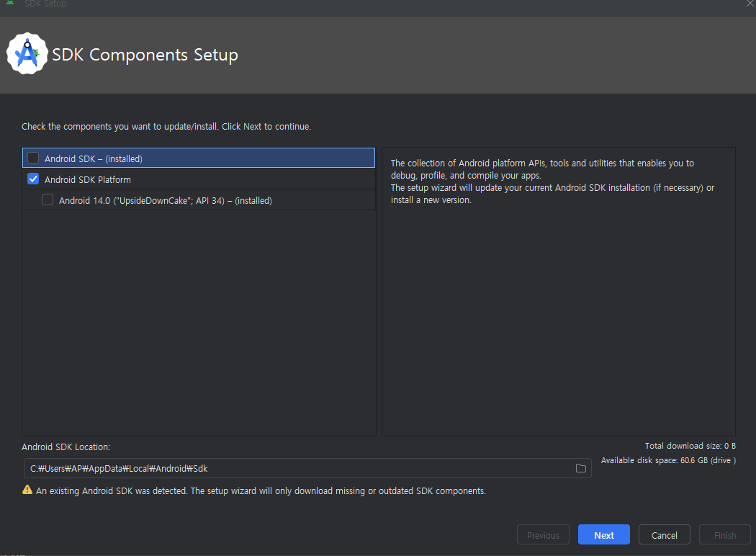Click 'Total download size: 0 B' text
756x556 pixels.
690,446
